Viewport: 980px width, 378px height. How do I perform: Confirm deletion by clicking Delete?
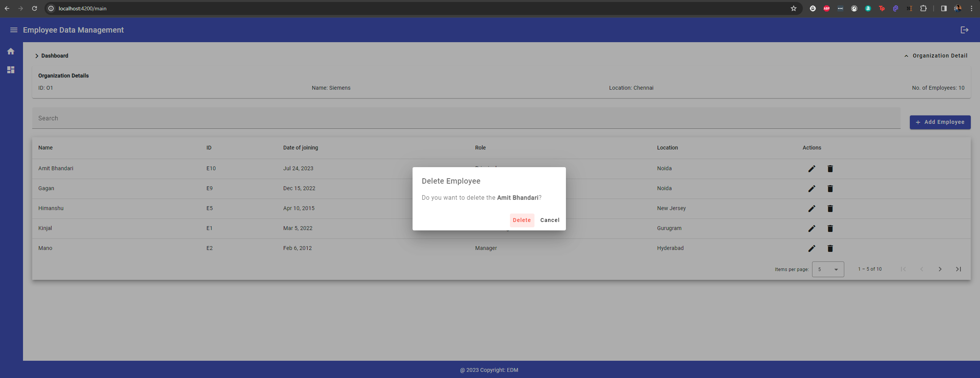pyautogui.click(x=521, y=220)
